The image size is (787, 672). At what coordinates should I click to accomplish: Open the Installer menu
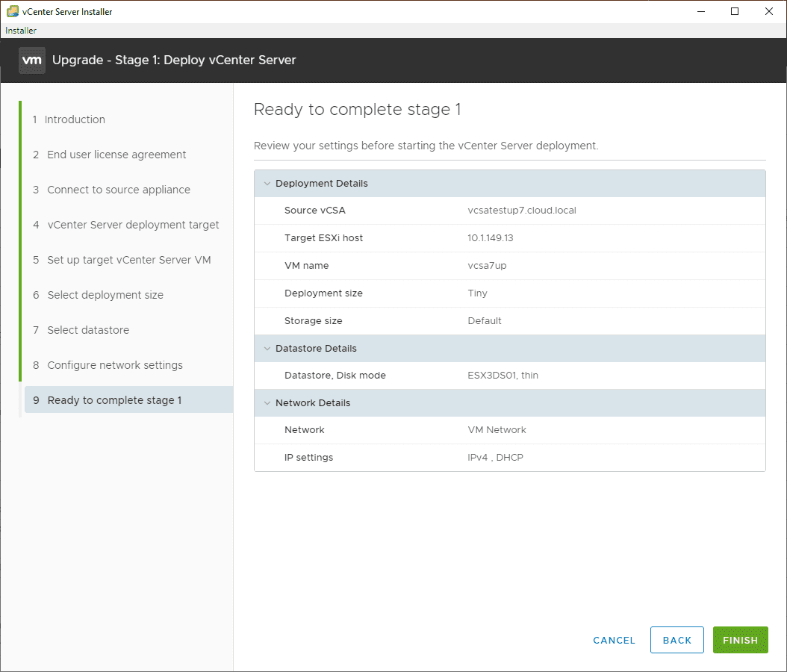point(21,31)
